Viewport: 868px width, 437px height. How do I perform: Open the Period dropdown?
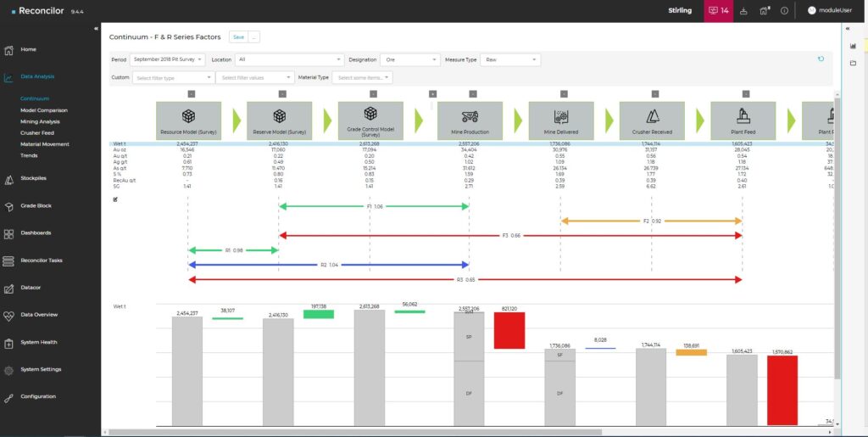pos(168,60)
